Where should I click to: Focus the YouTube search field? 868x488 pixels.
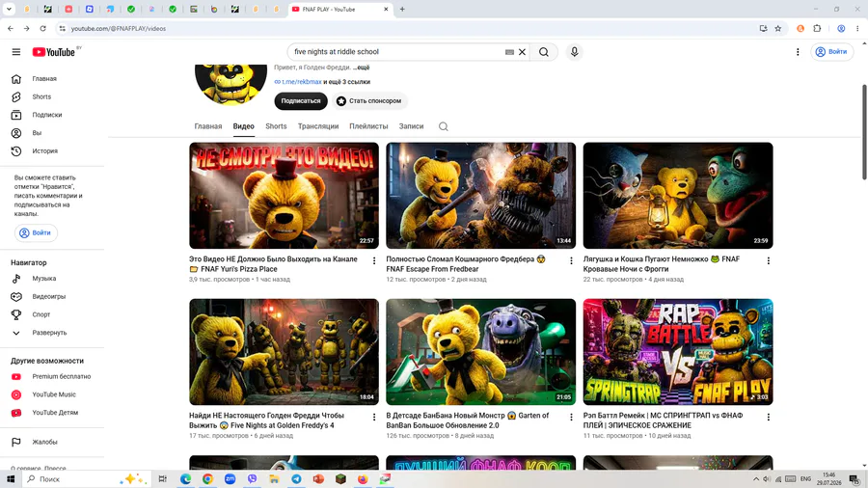click(x=395, y=52)
